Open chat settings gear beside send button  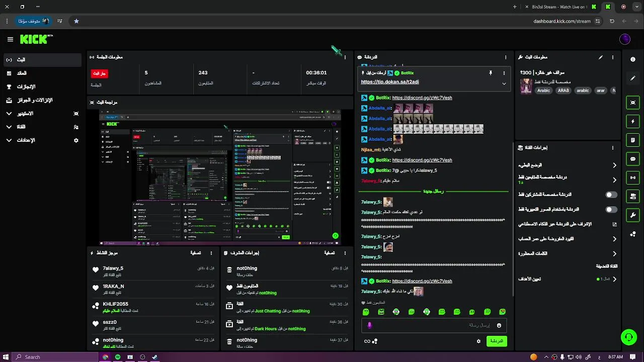tap(478, 341)
